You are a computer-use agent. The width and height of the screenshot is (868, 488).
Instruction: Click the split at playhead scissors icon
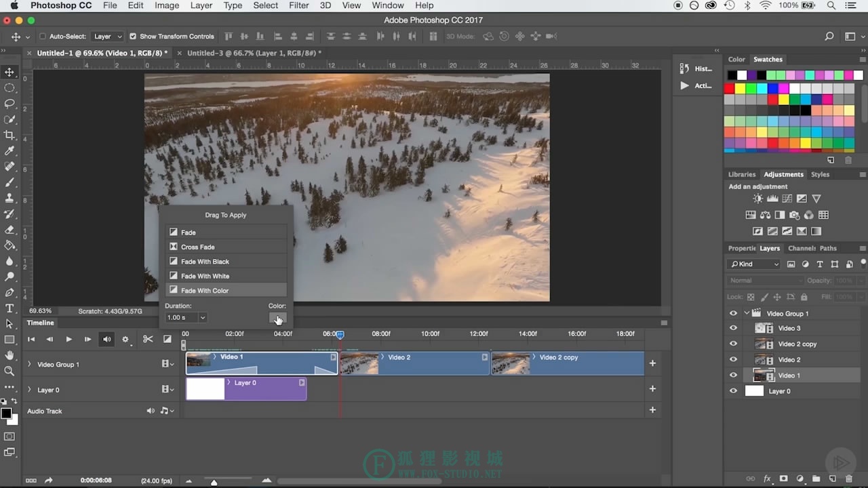click(x=148, y=339)
